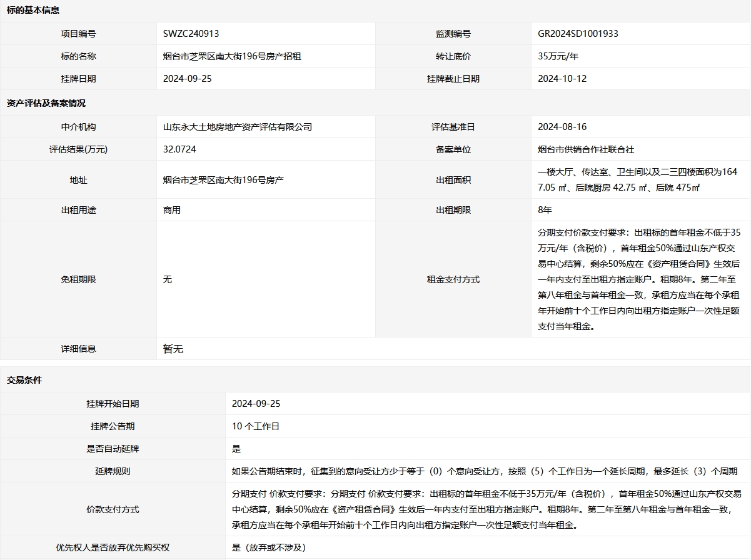This screenshot has height=560, width=751.
Task: Click the 交易条件 section header
Action: point(24,380)
